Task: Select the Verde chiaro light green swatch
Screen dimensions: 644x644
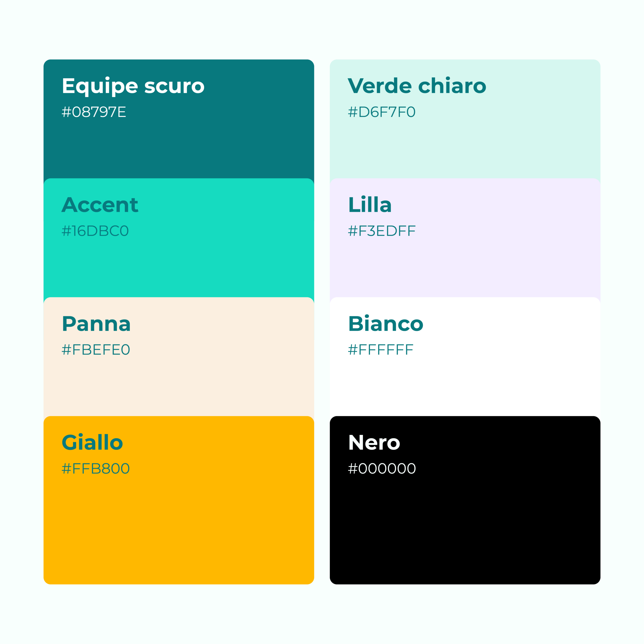Action: (x=465, y=147)
